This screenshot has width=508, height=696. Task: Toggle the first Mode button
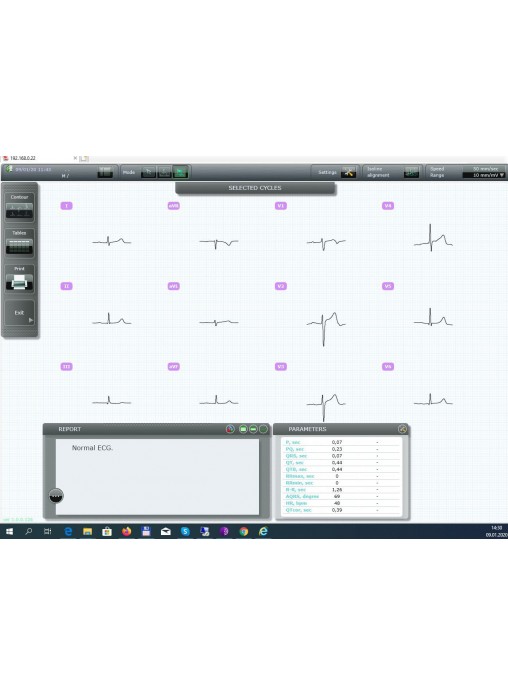[148, 172]
